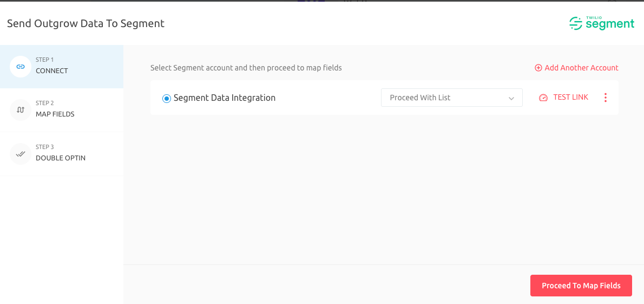
Task: Expand the Proceed With List dropdown
Action: (x=452, y=98)
